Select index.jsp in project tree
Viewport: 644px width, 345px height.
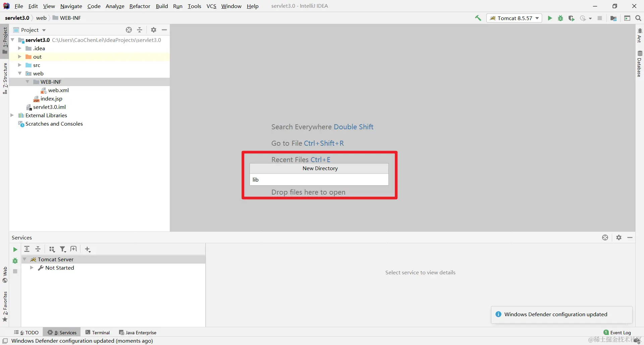(51, 98)
